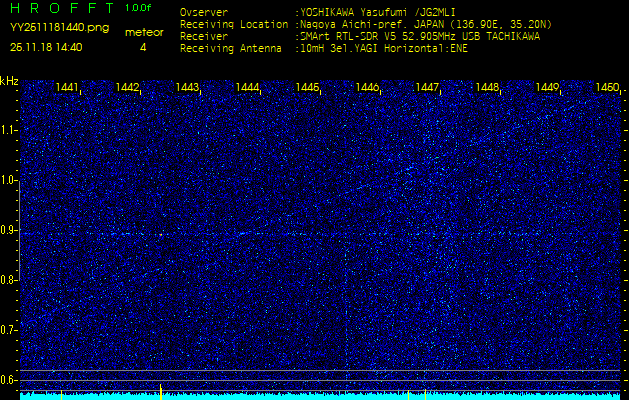Click the 1443 time marker
Screen dimensions: 629x400
click(187, 88)
